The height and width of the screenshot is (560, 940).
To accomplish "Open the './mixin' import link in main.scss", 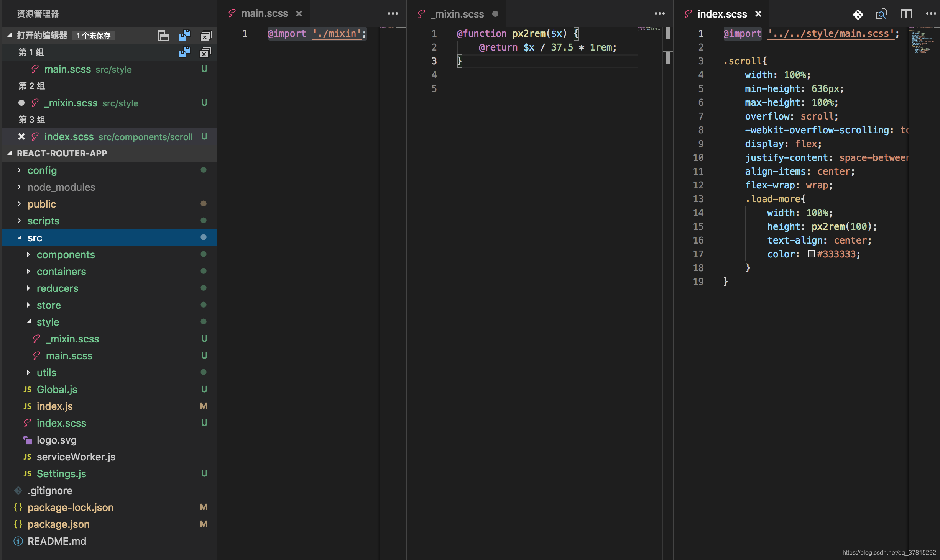I will pos(337,34).
